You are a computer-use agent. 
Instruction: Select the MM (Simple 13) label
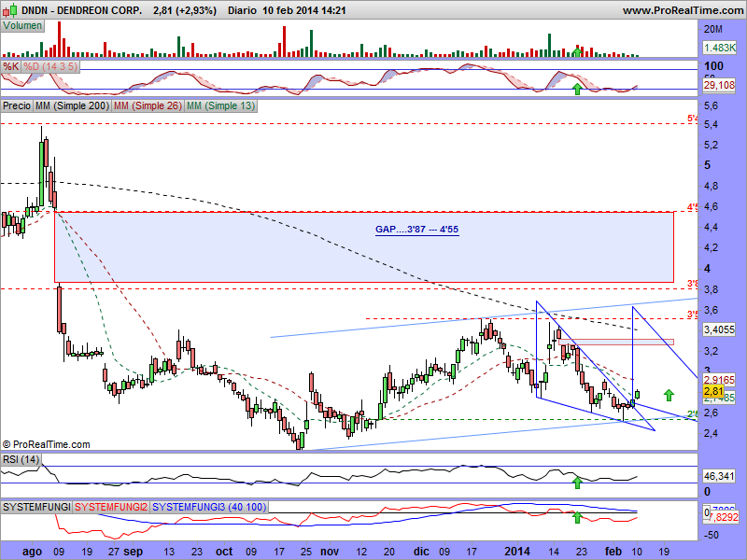220,105
